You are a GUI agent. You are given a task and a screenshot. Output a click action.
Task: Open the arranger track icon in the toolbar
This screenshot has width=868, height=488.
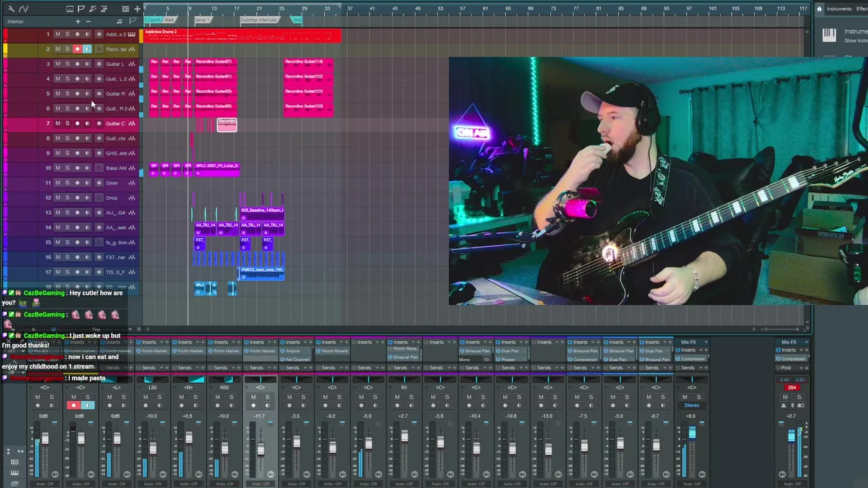tap(104, 9)
